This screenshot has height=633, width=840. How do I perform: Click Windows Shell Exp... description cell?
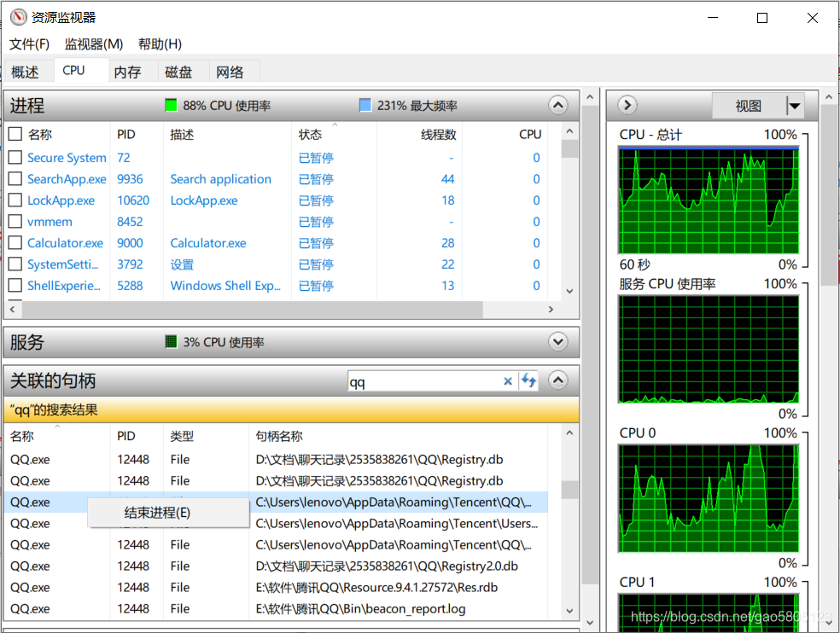pyautogui.click(x=225, y=286)
